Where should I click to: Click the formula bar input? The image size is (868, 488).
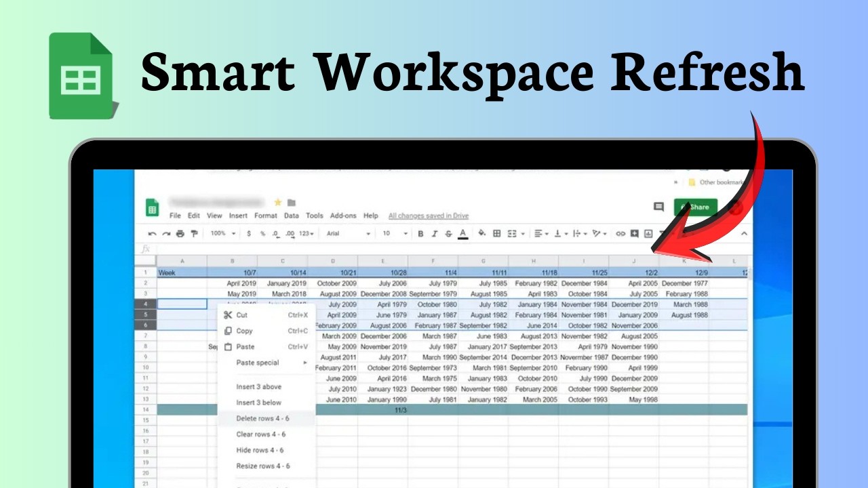pyautogui.click(x=451, y=249)
